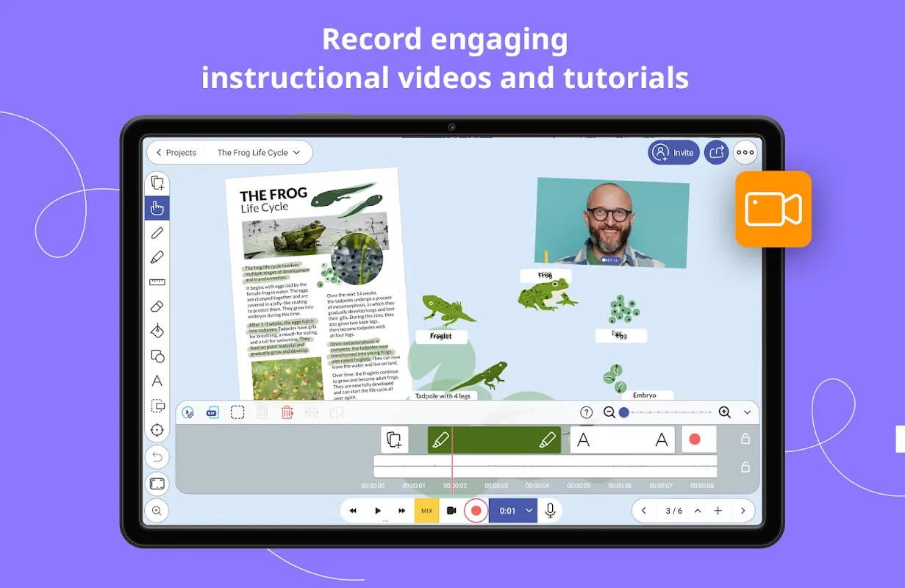This screenshot has width=905, height=588.
Task: Activate the Eraser tool
Action: tap(157, 306)
